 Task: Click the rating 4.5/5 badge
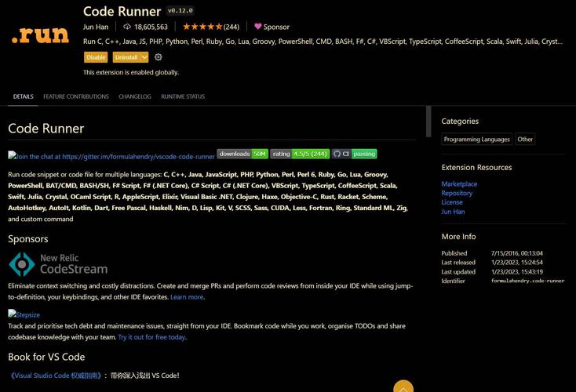(300, 154)
